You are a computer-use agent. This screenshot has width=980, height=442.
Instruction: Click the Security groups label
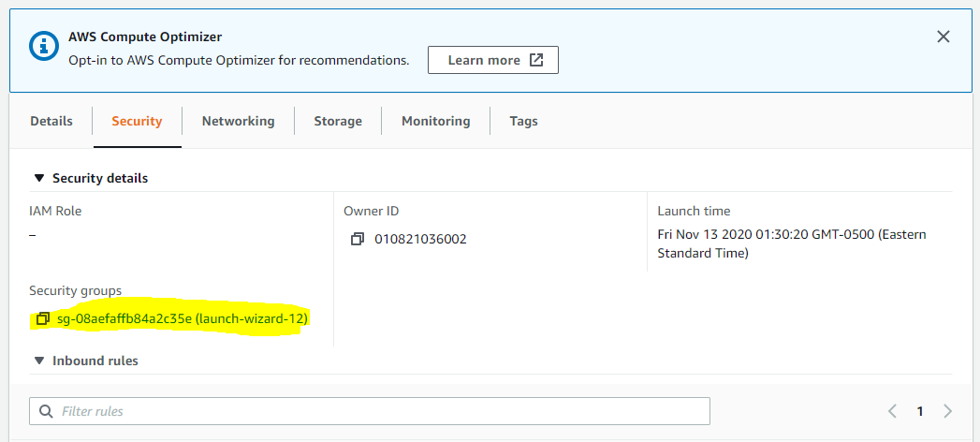point(76,290)
